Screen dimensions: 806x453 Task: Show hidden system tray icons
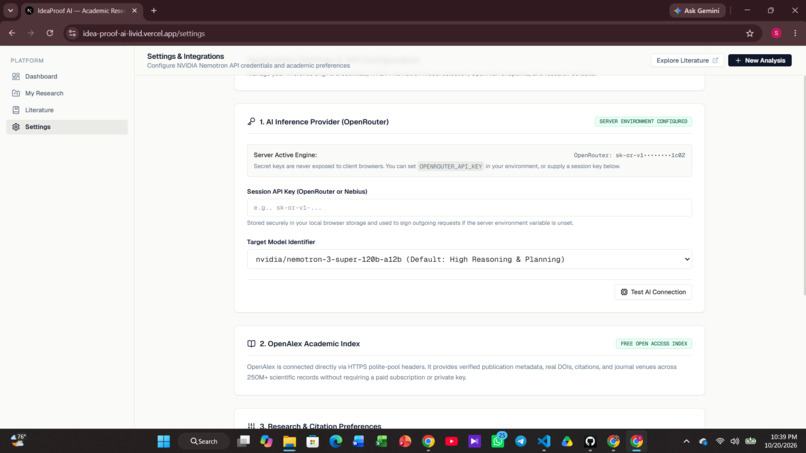686,441
